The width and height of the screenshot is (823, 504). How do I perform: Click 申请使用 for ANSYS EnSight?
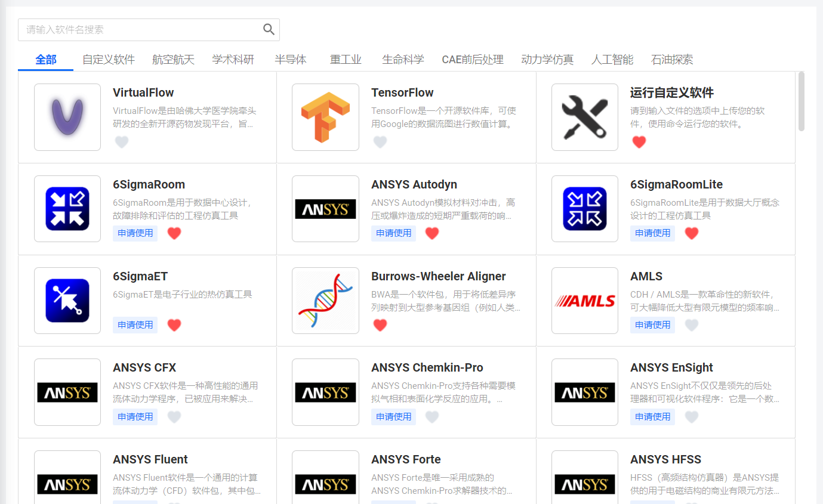(653, 417)
